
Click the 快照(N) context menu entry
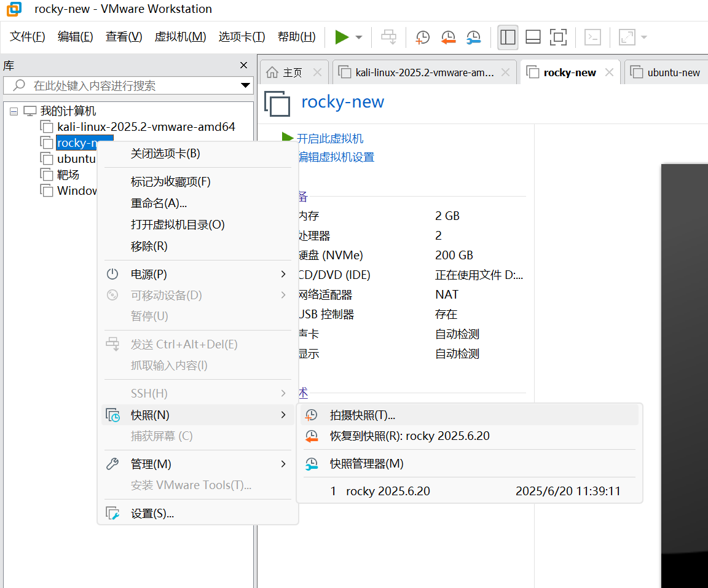pos(198,415)
